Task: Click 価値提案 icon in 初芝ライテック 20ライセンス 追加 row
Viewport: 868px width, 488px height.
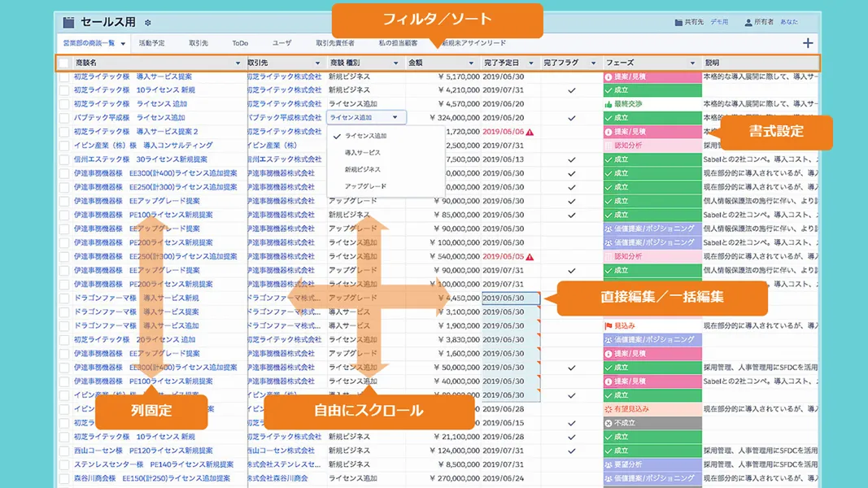Action: coord(608,340)
